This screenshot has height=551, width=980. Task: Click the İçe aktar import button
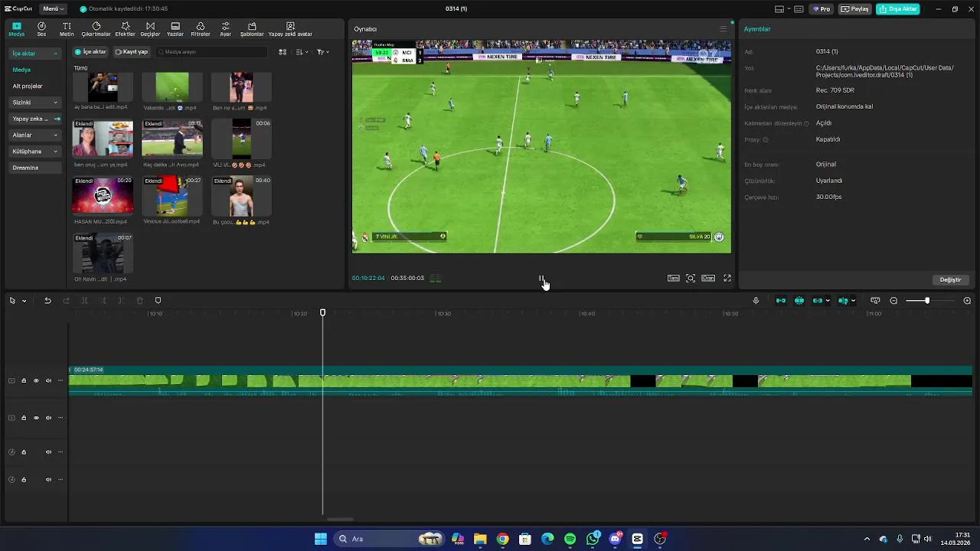click(x=90, y=52)
